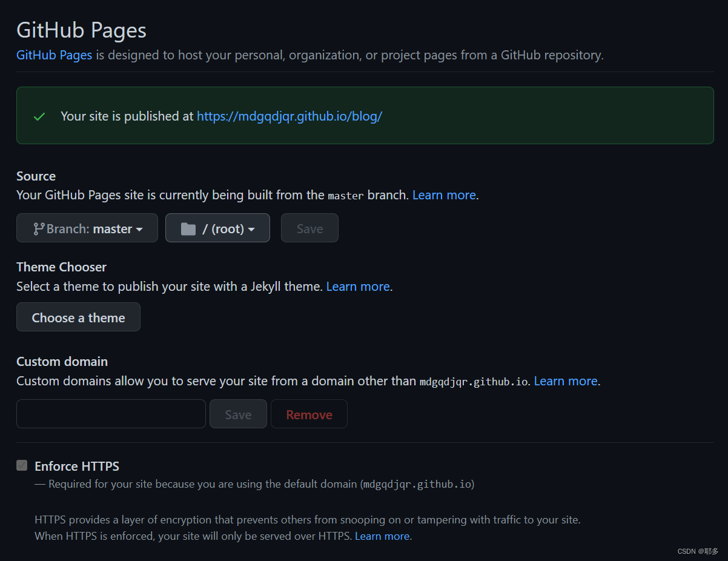Click the Custom domain section label
This screenshot has width=728, height=561.
tap(62, 362)
